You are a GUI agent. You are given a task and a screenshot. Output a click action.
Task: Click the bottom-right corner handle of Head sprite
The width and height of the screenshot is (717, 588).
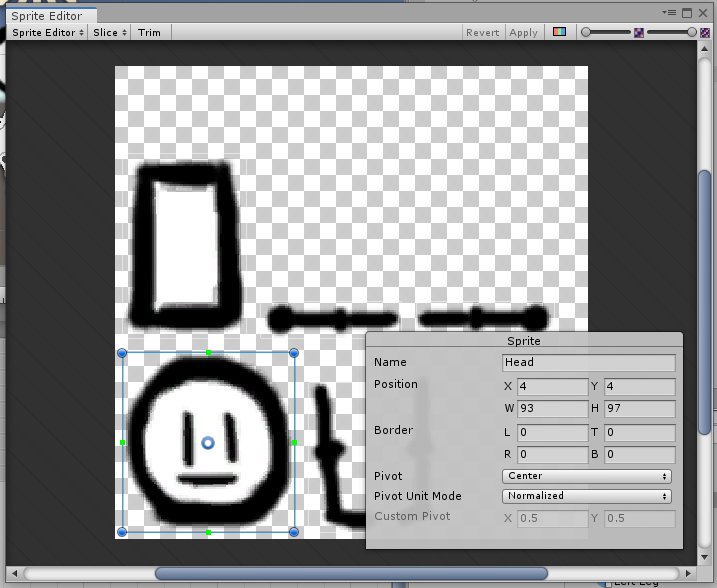coord(294,532)
